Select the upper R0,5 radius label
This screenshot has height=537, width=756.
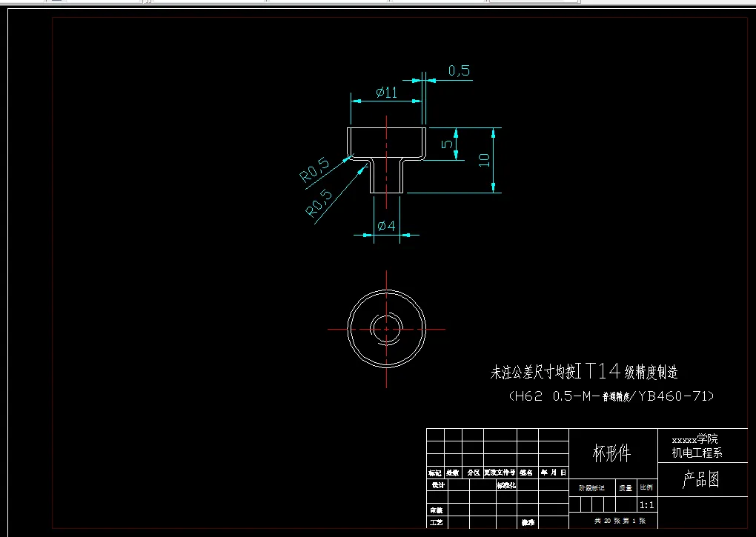[314, 170]
